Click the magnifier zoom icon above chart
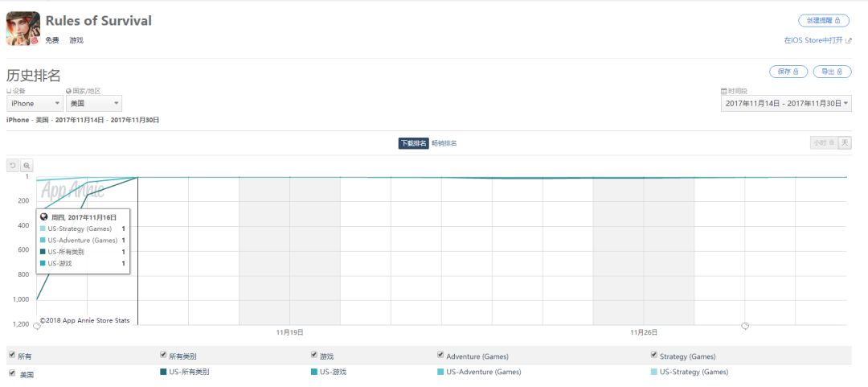The image size is (868, 387). tap(27, 165)
